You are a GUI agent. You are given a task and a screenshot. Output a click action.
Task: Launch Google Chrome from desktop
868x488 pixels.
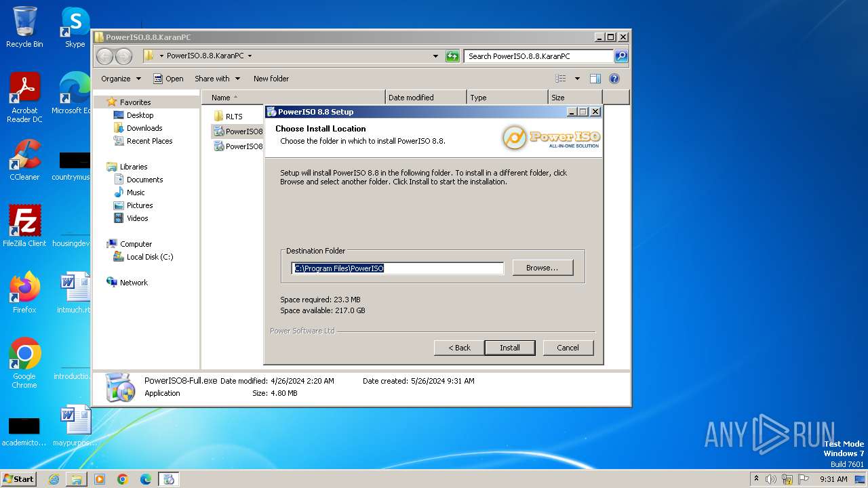tap(24, 363)
